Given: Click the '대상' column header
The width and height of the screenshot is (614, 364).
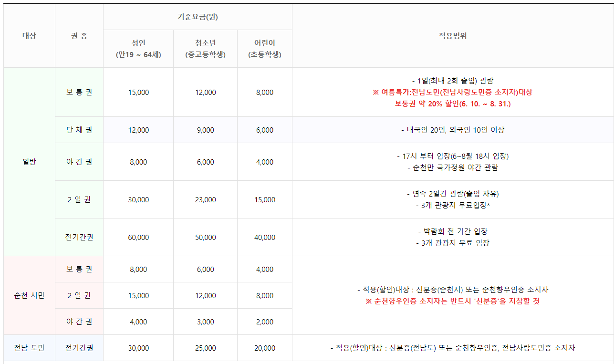Looking at the screenshot, I should tap(29, 36).
